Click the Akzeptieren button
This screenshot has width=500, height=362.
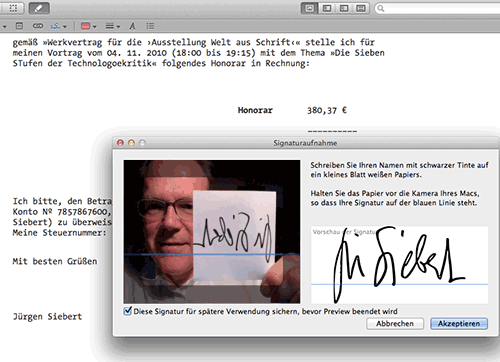tap(459, 324)
